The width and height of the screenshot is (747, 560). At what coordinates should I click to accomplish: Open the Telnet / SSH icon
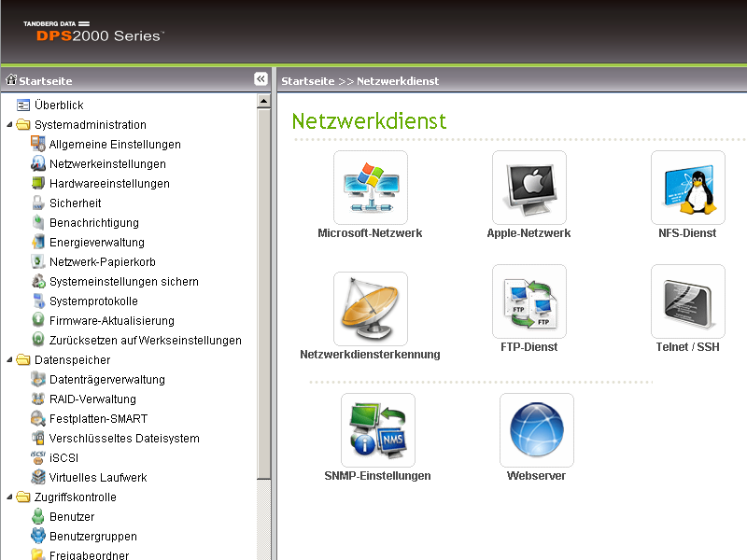pyautogui.click(x=688, y=301)
